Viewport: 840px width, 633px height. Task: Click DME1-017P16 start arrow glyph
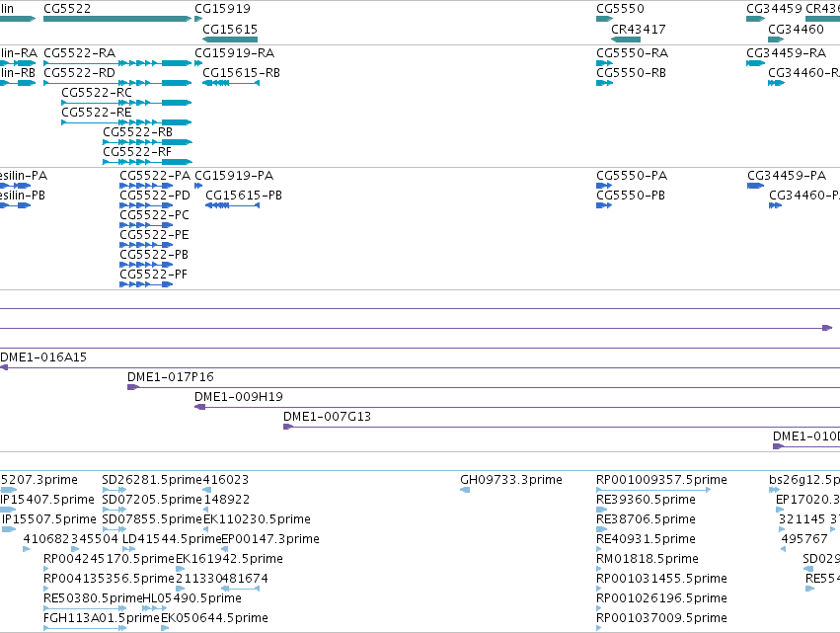pyautogui.click(x=133, y=387)
